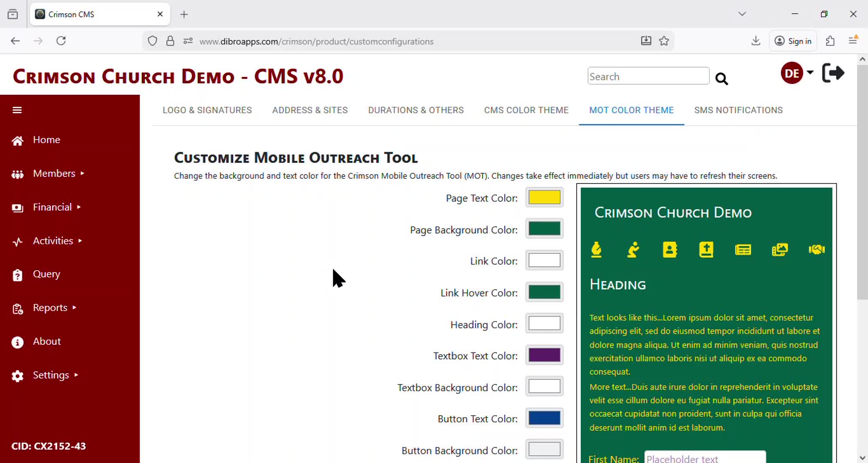Click into the Search input field

click(x=648, y=76)
